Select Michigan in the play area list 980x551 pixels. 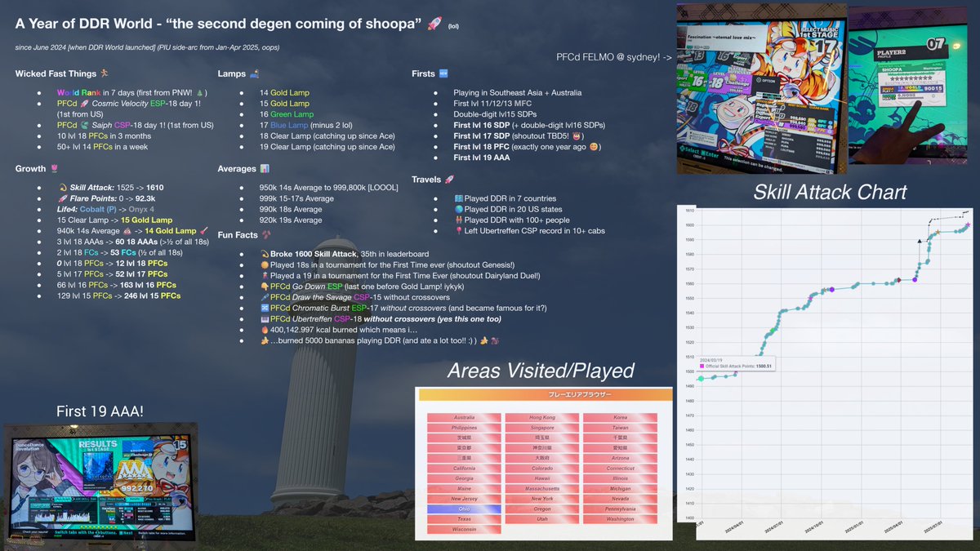coord(621,488)
